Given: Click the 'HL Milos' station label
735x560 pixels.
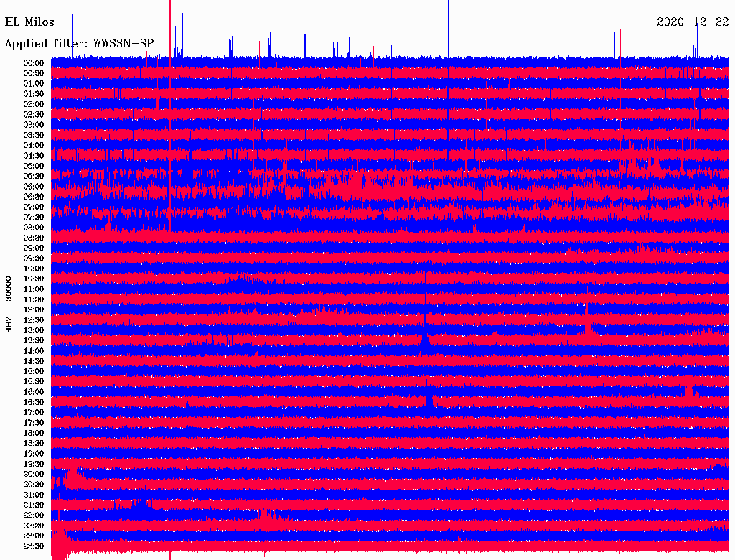Looking at the screenshot, I should 29,22.
